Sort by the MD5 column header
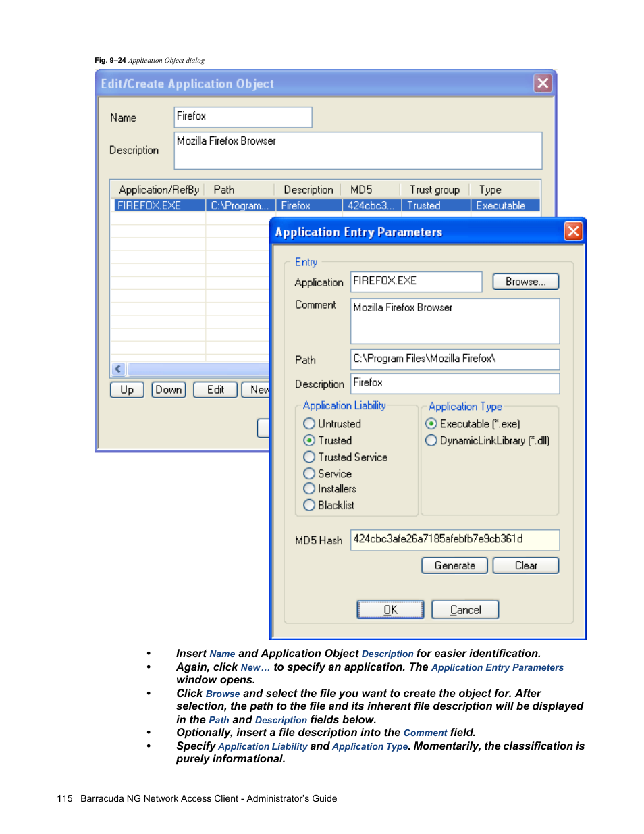The width and height of the screenshot is (644, 834). pyautogui.click(x=372, y=190)
